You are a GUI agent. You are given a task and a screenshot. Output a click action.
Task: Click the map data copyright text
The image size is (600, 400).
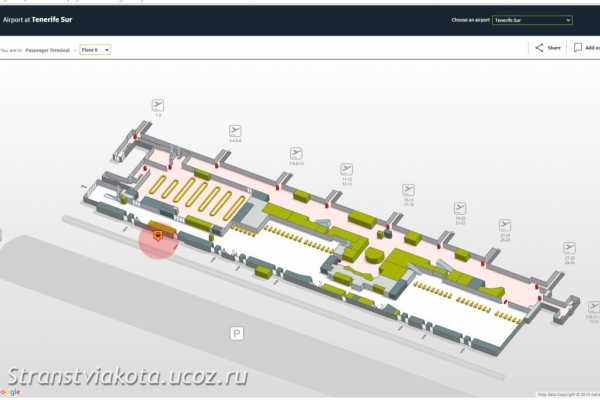click(566, 395)
